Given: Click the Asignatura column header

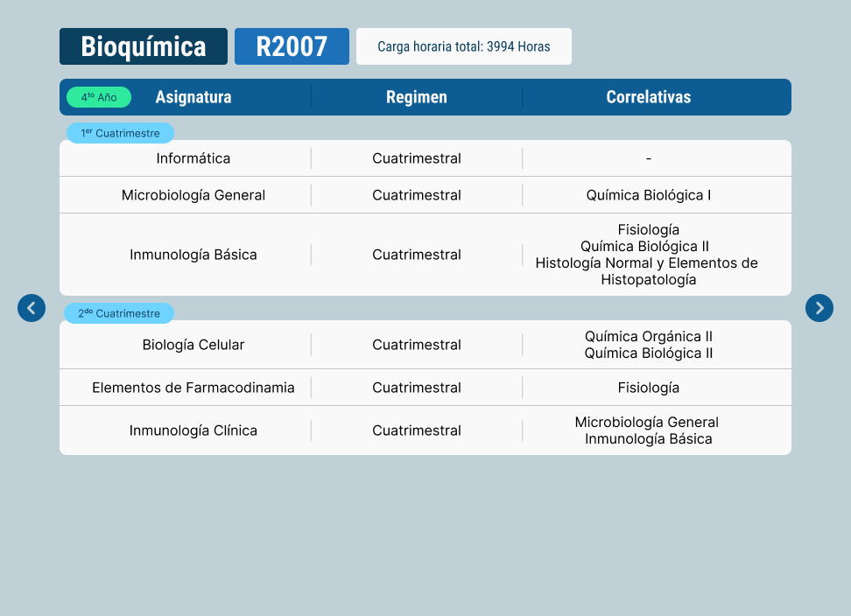Looking at the screenshot, I should tap(193, 97).
